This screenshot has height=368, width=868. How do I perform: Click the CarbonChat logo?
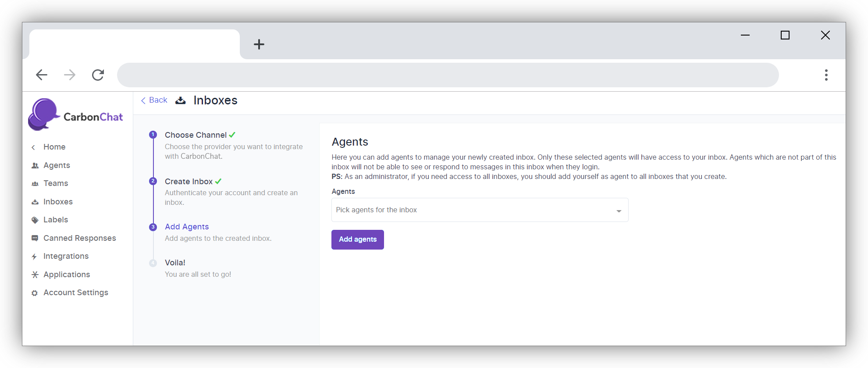(75, 115)
